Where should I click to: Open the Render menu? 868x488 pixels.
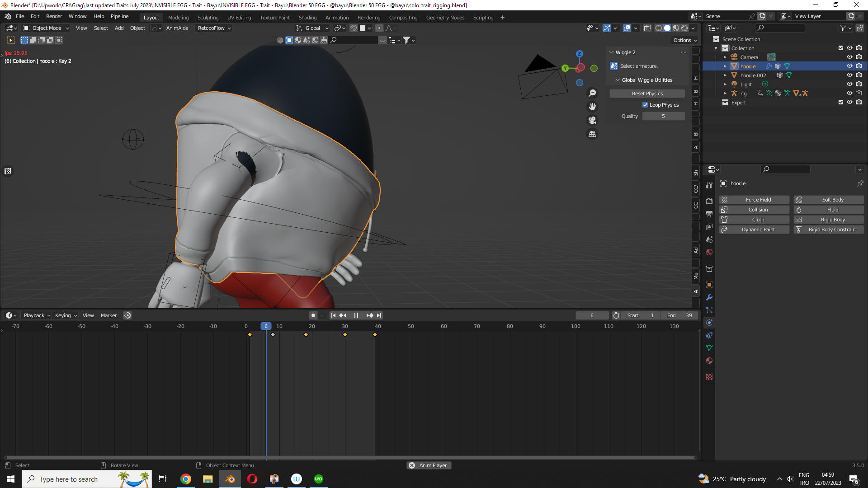pos(54,16)
